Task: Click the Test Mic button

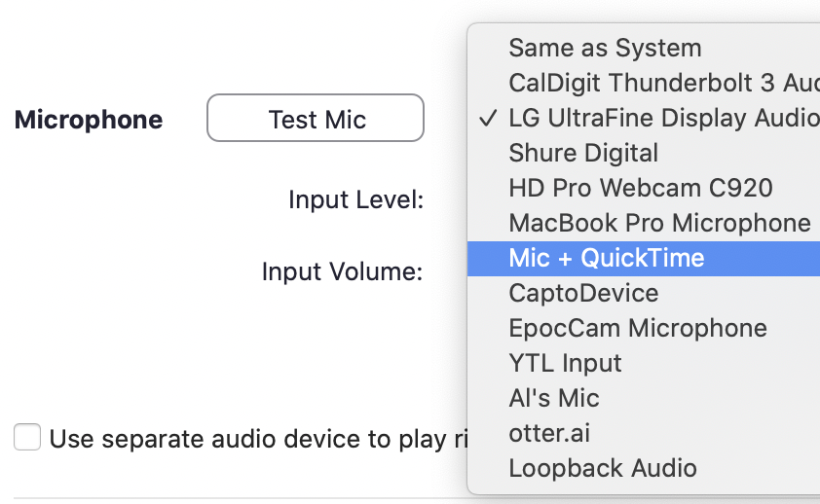Action: 316,119
